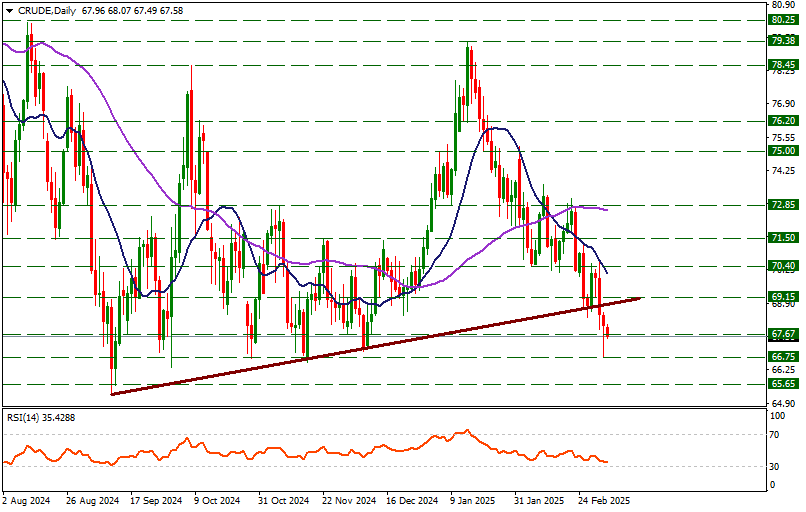Click the 26 Aug 2024 date label

click(x=93, y=501)
